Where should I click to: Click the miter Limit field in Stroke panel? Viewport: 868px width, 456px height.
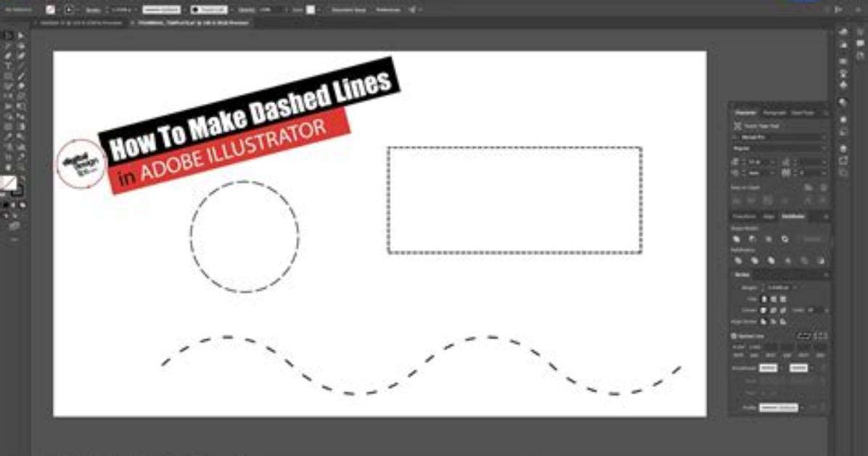click(815, 310)
